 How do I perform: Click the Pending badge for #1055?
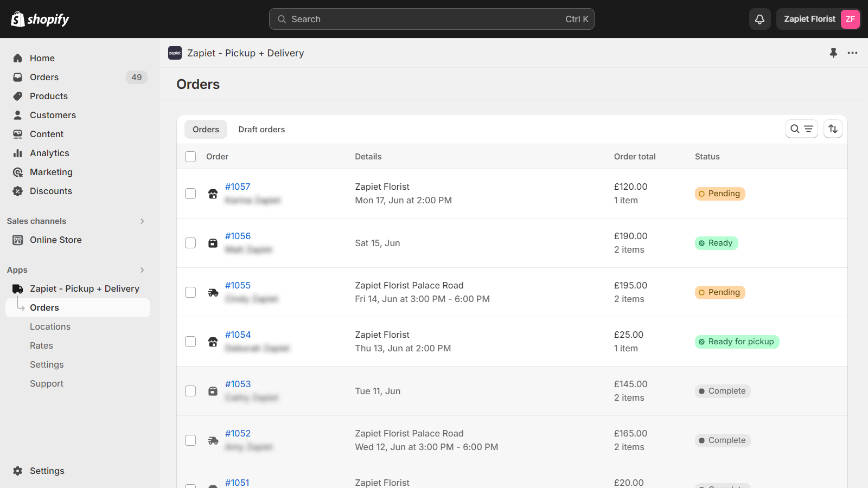[x=720, y=292]
